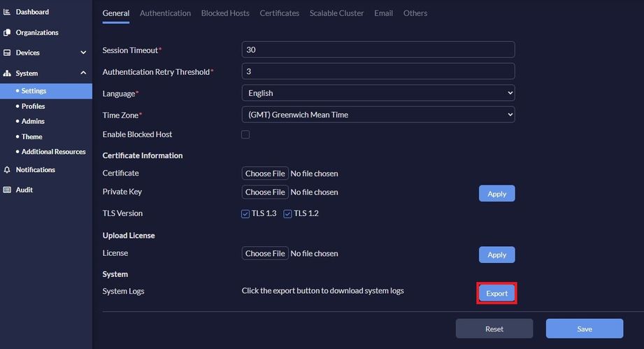Click the Devices server icon

(x=6, y=52)
